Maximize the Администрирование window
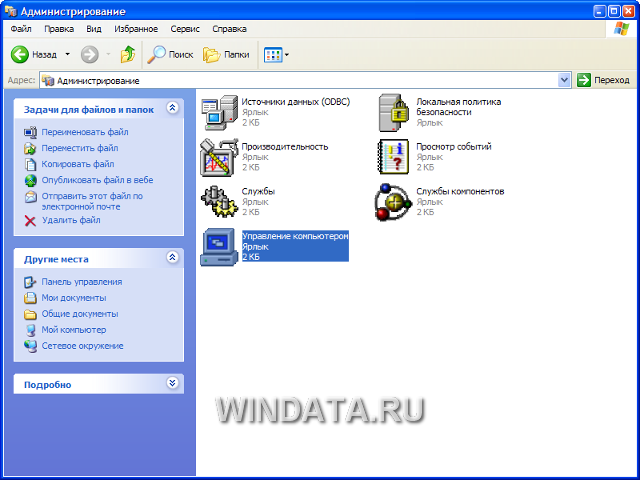The width and height of the screenshot is (640, 480). tap(614, 11)
